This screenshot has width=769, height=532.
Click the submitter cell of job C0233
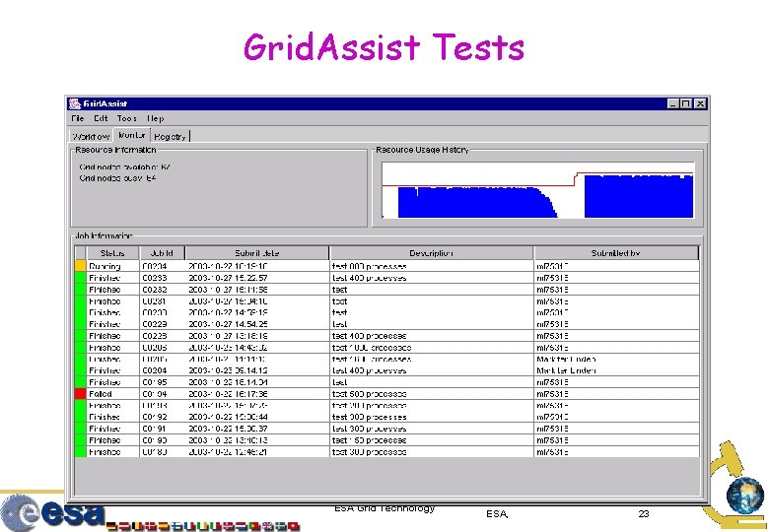pyautogui.click(x=617, y=278)
